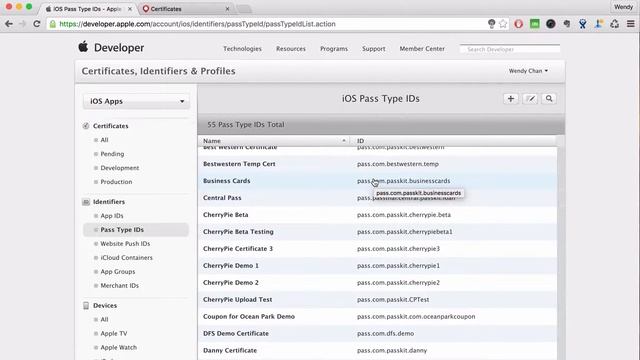Open App IDs in sidebar

(x=112, y=216)
